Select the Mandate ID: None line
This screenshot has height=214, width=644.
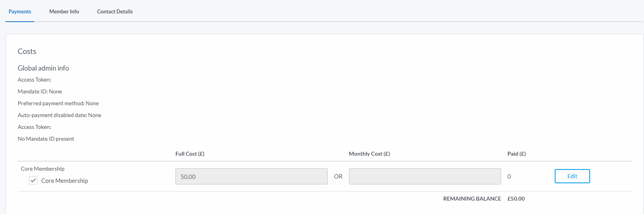(40, 91)
